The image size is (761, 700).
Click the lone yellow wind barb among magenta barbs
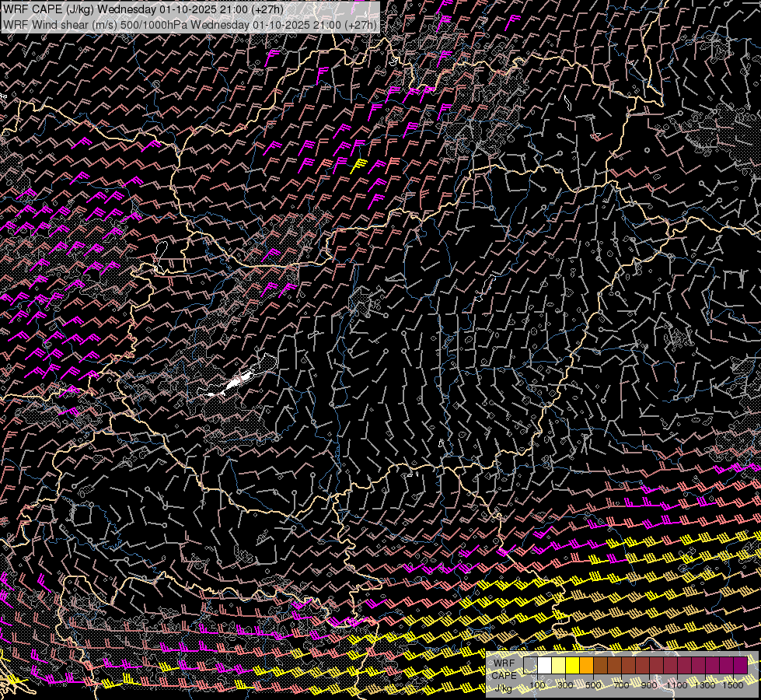358,165
